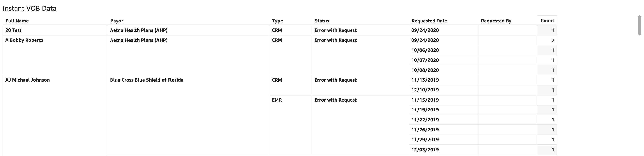
Task: Select the AJ Michael Johnson name cell
Action: click(27, 80)
